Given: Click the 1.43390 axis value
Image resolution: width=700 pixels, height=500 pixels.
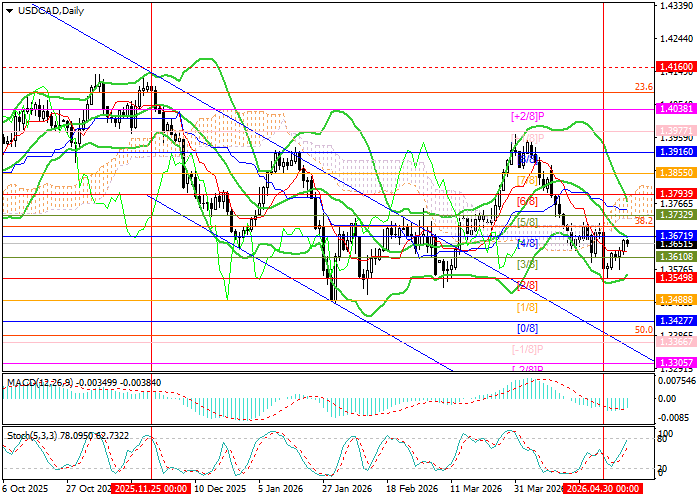Looking at the screenshot, I should coord(677,6).
